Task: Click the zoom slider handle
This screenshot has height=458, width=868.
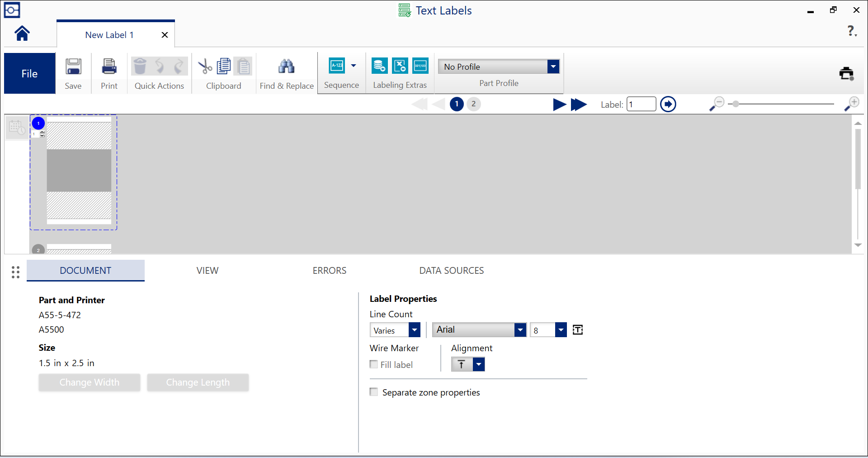Action: (x=736, y=104)
